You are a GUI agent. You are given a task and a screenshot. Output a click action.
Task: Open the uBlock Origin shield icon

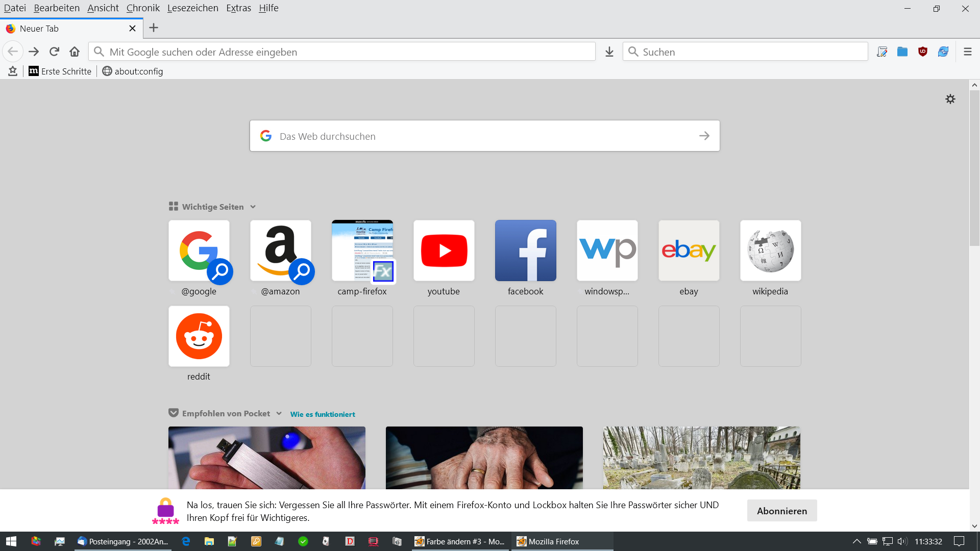coord(922,52)
